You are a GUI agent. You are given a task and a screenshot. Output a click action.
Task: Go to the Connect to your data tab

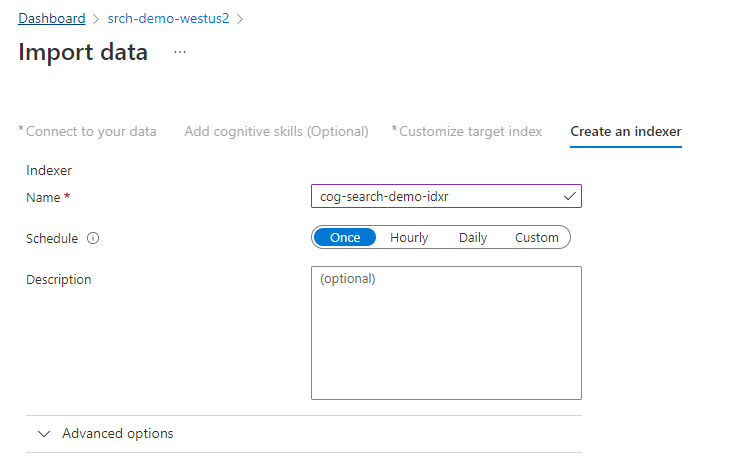coord(88,131)
